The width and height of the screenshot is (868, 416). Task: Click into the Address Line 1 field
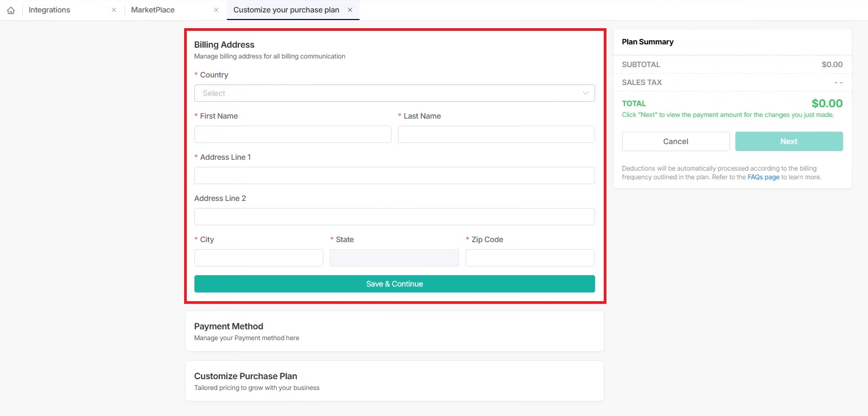[x=394, y=175]
